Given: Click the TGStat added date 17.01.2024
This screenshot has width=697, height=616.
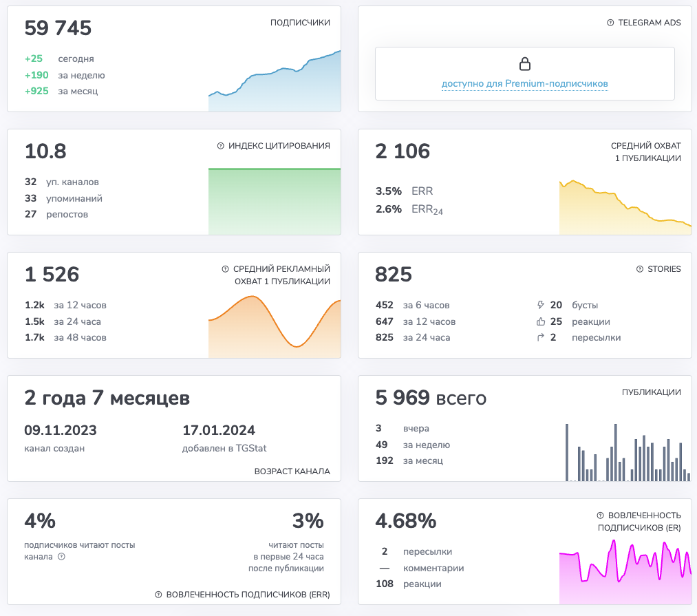Looking at the screenshot, I should pos(219,430).
